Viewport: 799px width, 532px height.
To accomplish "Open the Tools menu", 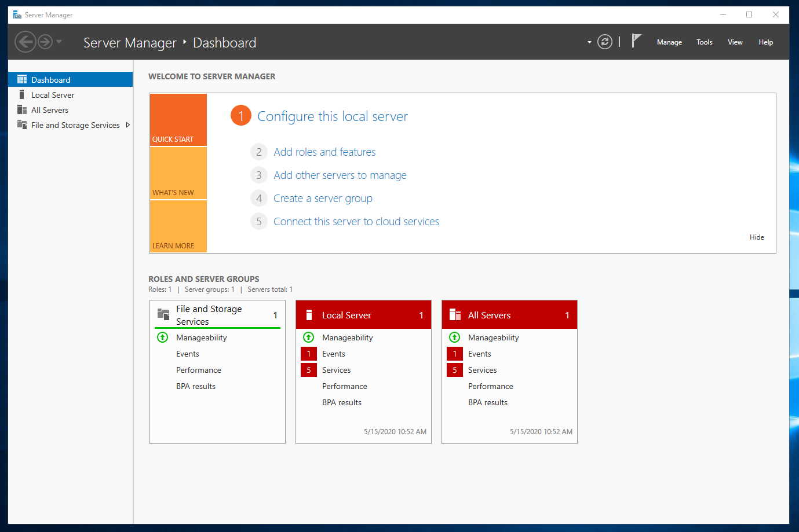I will pos(705,42).
